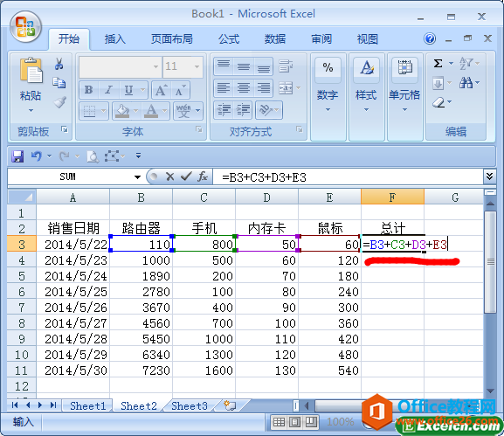Switch to Page Layout view button
The width and height of the screenshot is (504, 436).
click(x=294, y=422)
